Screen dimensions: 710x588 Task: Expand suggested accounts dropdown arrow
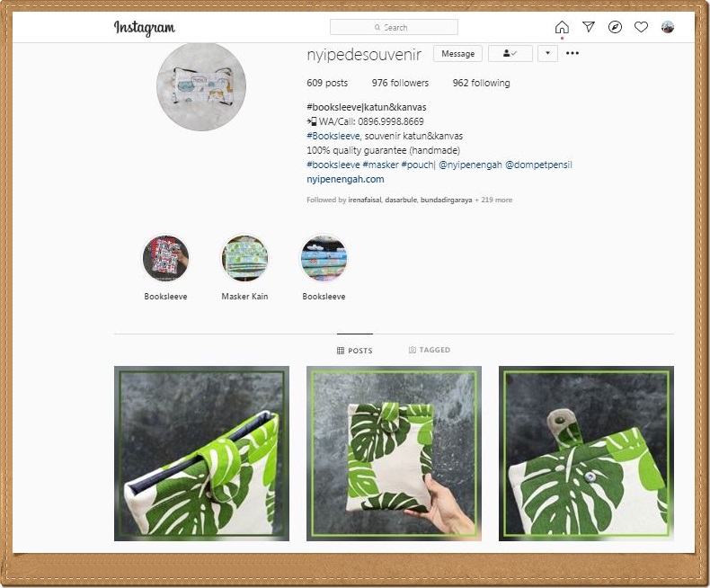pyautogui.click(x=547, y=54)
